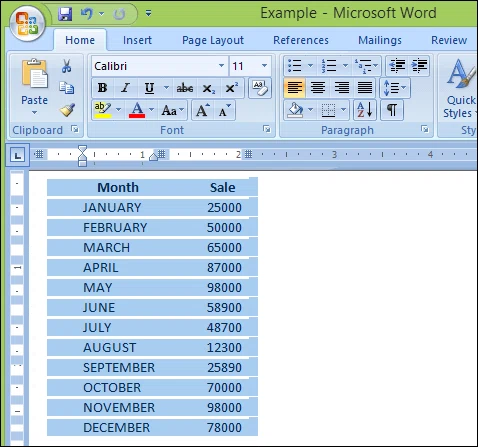478x447 pixels.
Task: Open the Mailings tab
Action: point(380,40)
